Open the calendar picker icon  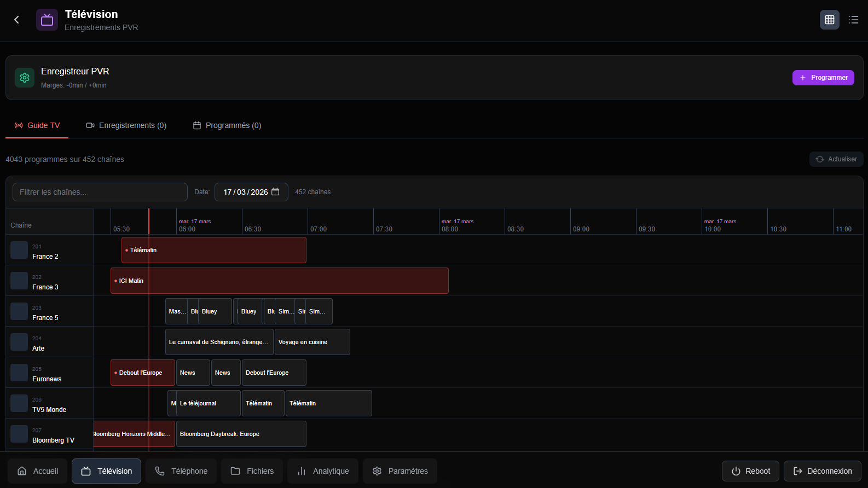point(275,191)
